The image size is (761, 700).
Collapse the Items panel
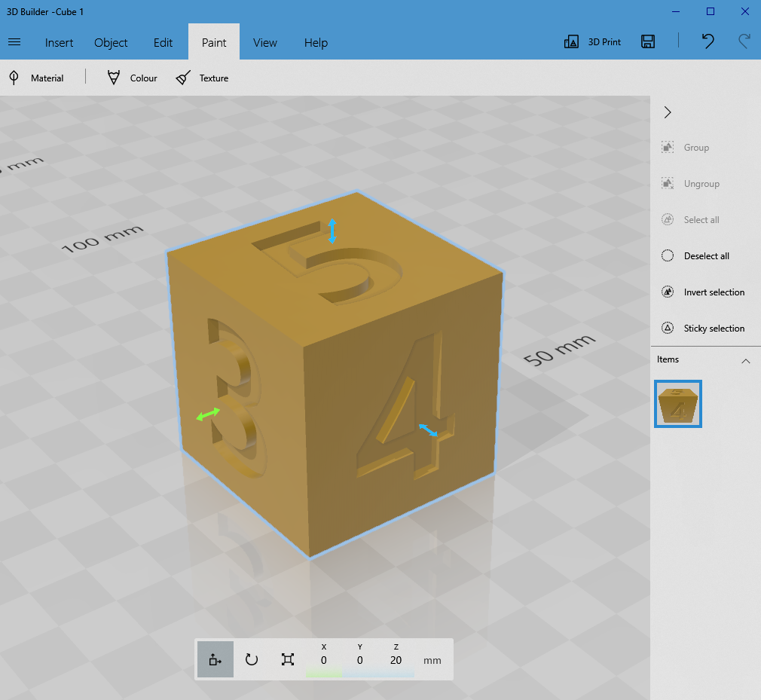[746, 360]
